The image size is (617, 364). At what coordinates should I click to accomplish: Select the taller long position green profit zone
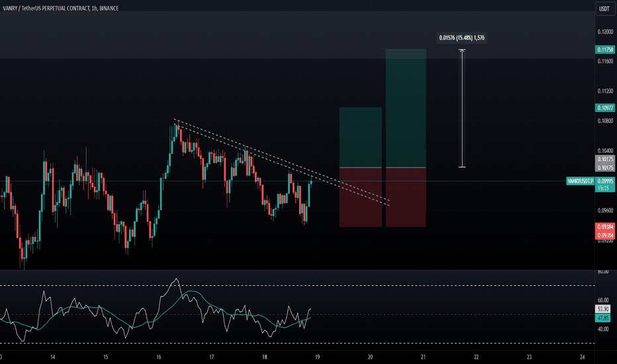click(406, 109)
